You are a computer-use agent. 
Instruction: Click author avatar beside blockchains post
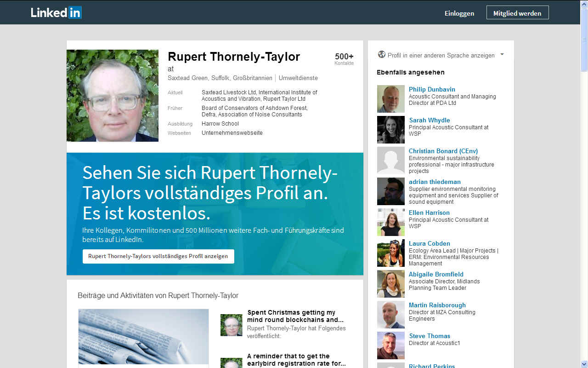(x=232, y=325)
